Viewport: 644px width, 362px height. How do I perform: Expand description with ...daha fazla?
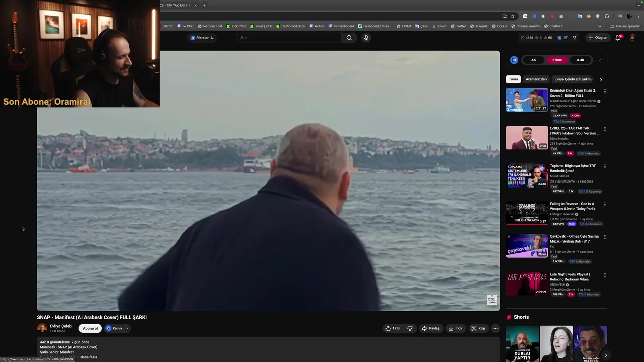pos(88,357)
